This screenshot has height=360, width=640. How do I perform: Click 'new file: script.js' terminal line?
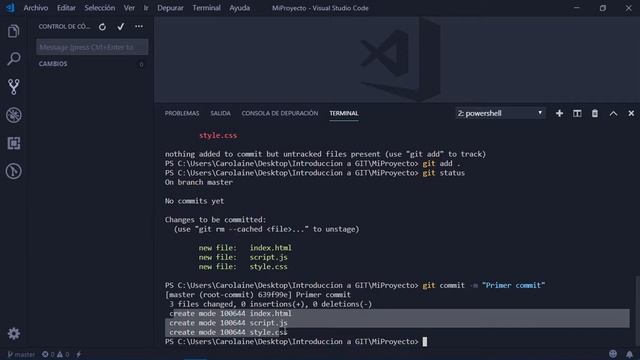243,257
